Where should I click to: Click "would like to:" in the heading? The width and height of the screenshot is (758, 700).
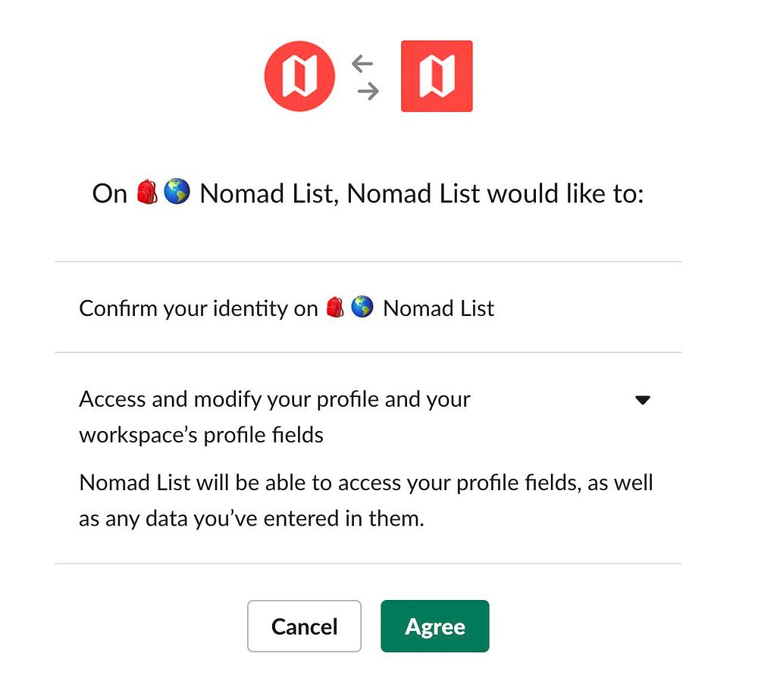[565, 194]
